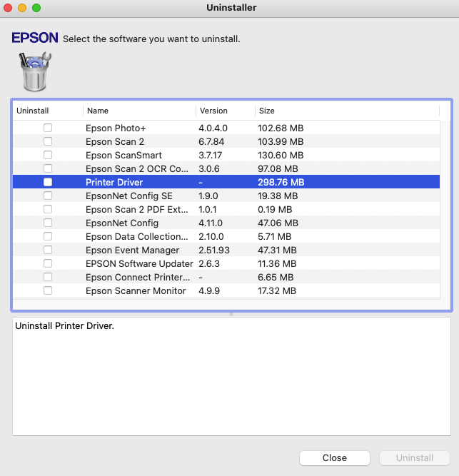The width and height of the screenshot is (459, 476).
Task: Tick the Epson Scan 2 checkbox
Action: click(48, 141)
